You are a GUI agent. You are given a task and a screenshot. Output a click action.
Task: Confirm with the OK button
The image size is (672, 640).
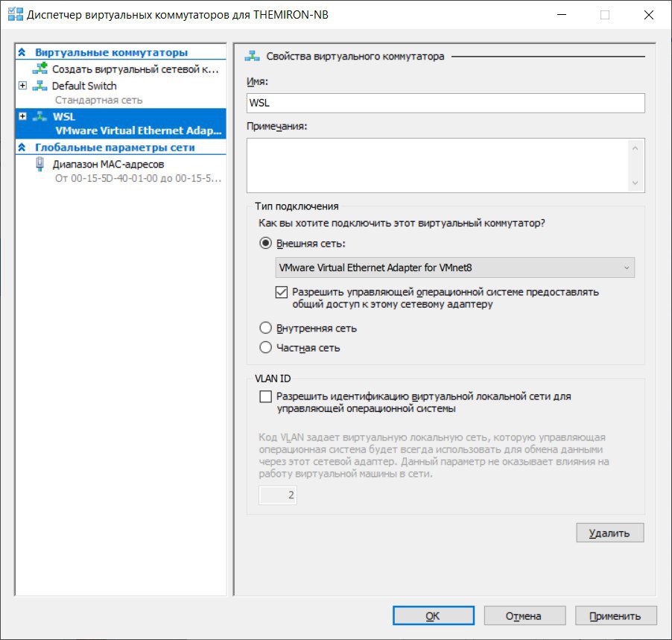[x=434, y=615]
